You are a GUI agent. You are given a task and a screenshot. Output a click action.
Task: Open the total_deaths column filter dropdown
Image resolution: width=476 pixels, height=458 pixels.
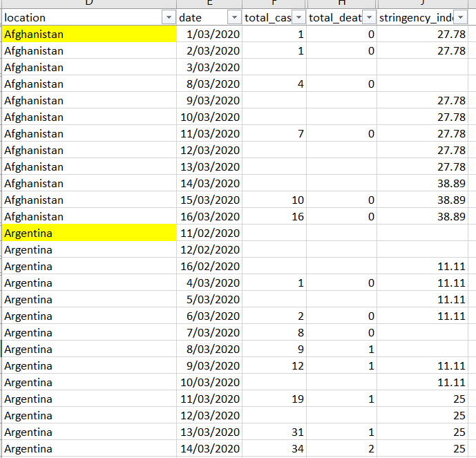(x=369, y=17)
